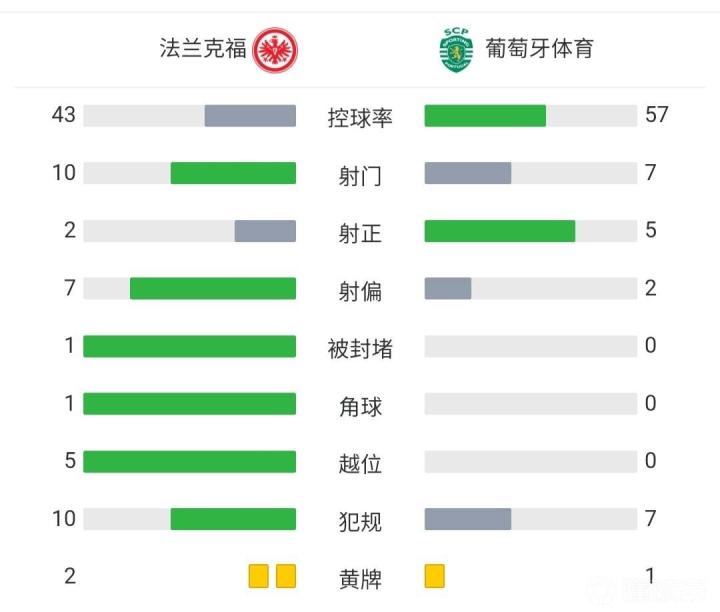The height and width of the screenshot is (612, 720).
Task: Click Sporting's single yellow card icon
Action: 434,576
